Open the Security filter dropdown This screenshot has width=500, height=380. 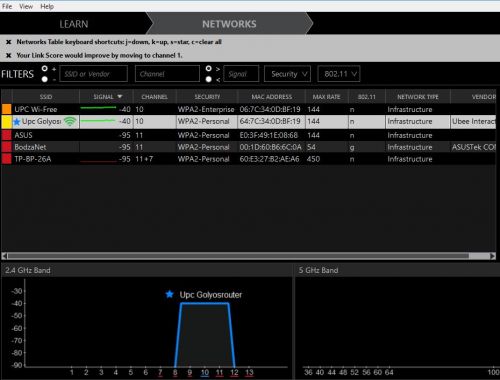pos(287,74)
